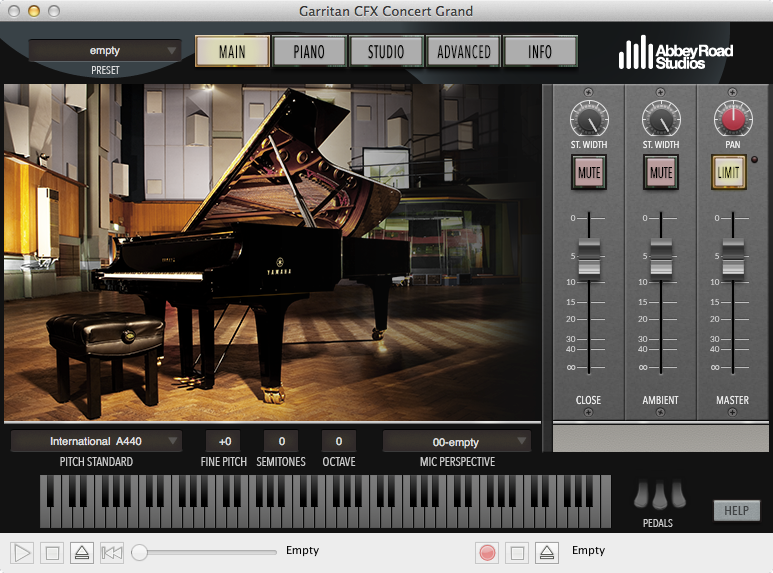Click the SEMITONES value field
This screenshot has height=573, width=773.
(x=281, y=441)
